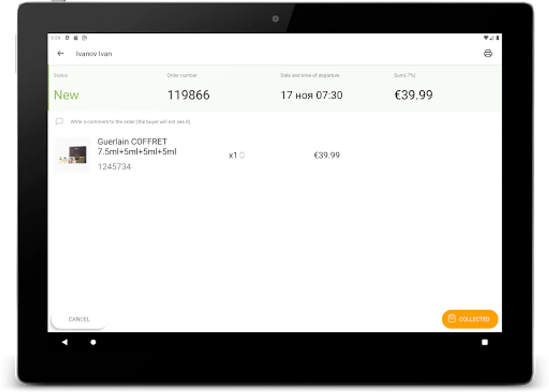
Task: Click the order number 119866
Action: (188, 95)
